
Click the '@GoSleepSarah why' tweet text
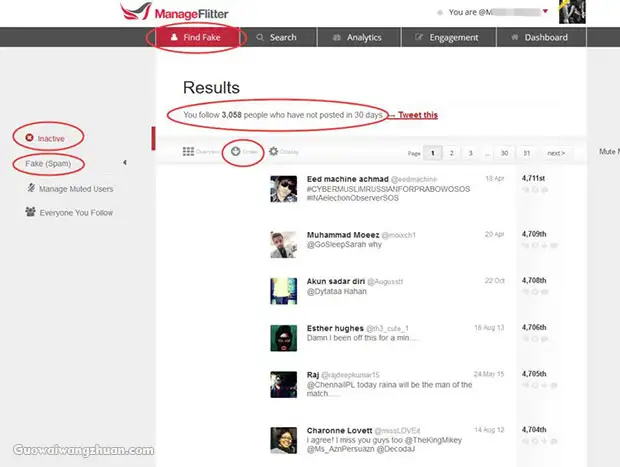(344, 244)
